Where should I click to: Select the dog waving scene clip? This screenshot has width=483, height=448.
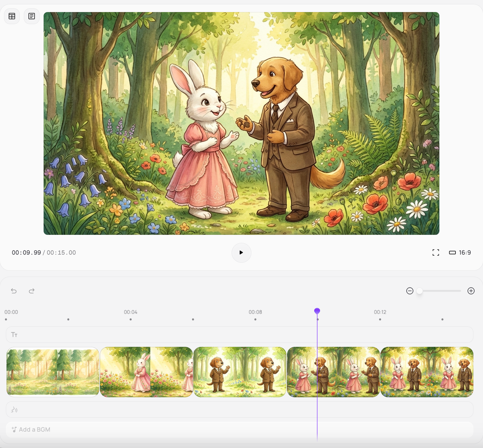240,372
